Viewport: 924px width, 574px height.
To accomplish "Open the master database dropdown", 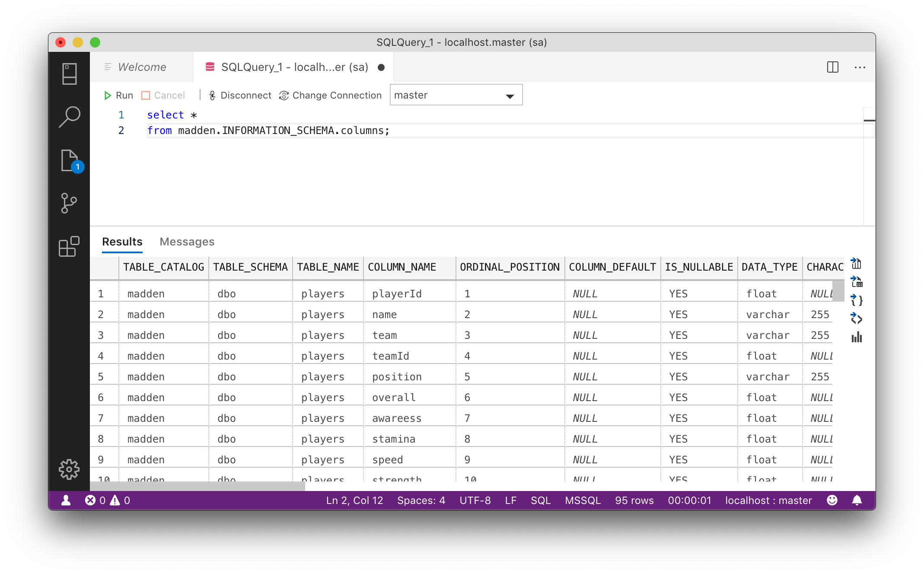I will tap(456, 95).
